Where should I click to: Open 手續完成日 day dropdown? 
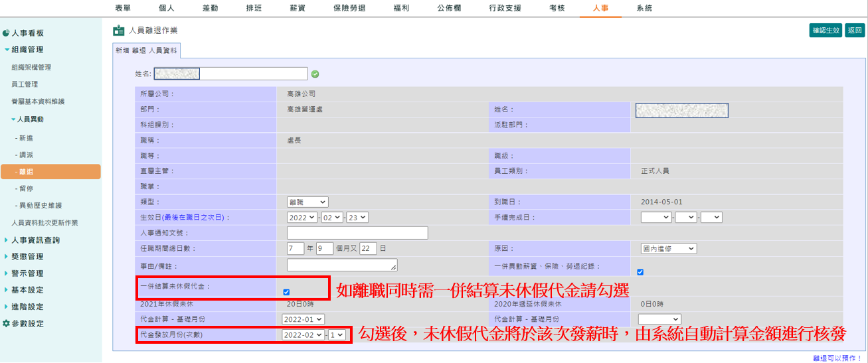pos(711,217)
